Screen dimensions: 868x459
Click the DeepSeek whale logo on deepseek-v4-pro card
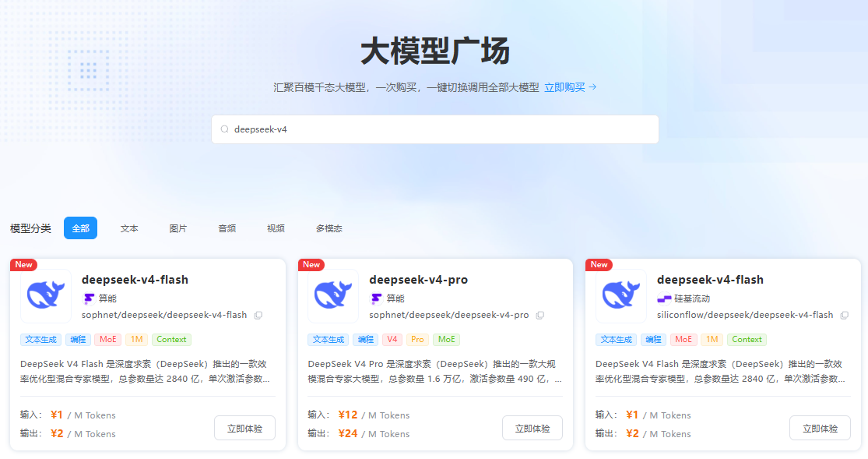point(333,296)
